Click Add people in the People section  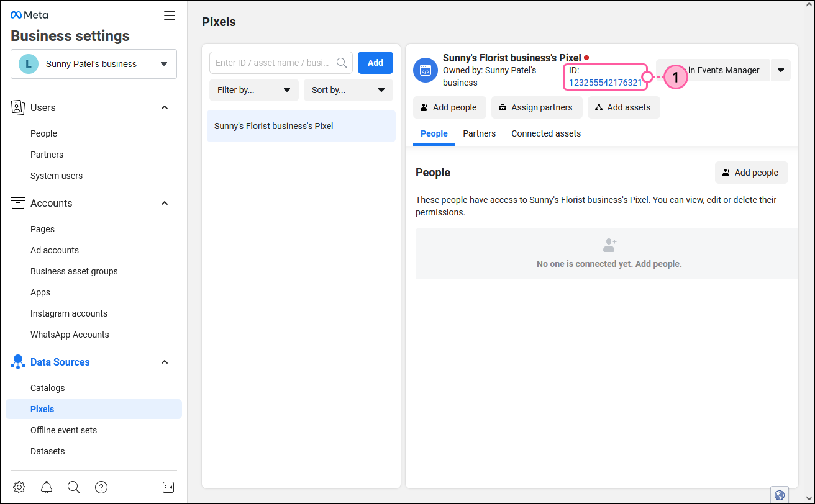(x=751, y=173)
